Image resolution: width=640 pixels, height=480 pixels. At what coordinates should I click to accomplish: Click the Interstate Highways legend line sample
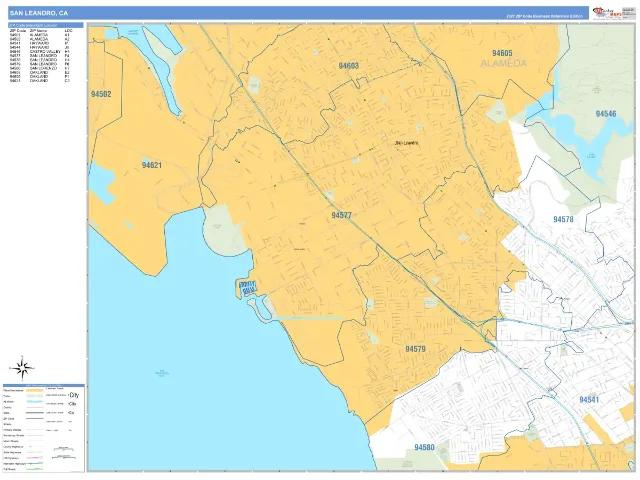(x=34, y=463)
